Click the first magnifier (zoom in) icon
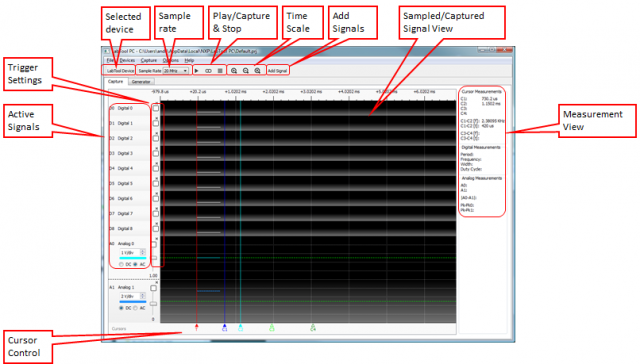 pyautogui.click(x=234, y=71)
